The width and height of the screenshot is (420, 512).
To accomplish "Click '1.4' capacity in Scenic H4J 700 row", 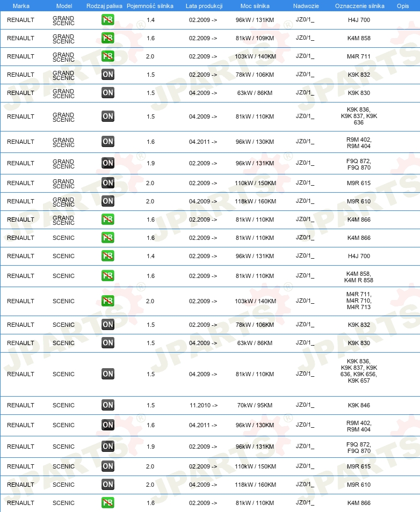I will (151, 256).
